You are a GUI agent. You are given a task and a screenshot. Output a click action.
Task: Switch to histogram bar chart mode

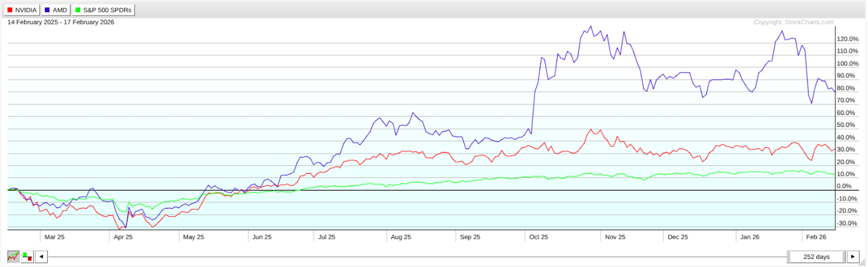point(27,256)
